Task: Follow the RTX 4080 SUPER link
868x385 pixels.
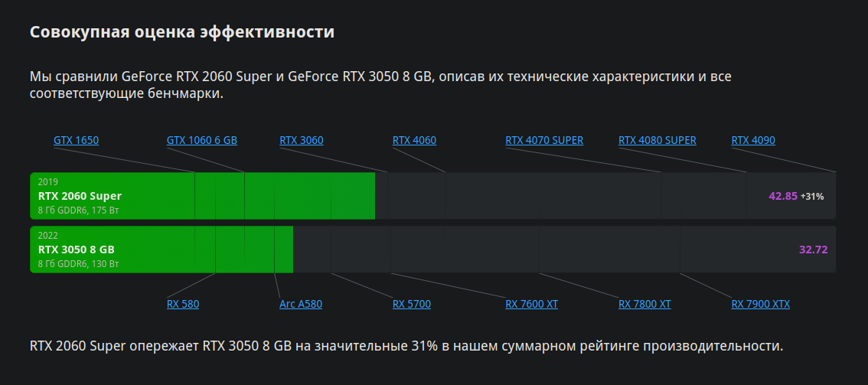Action: [657, 141]
